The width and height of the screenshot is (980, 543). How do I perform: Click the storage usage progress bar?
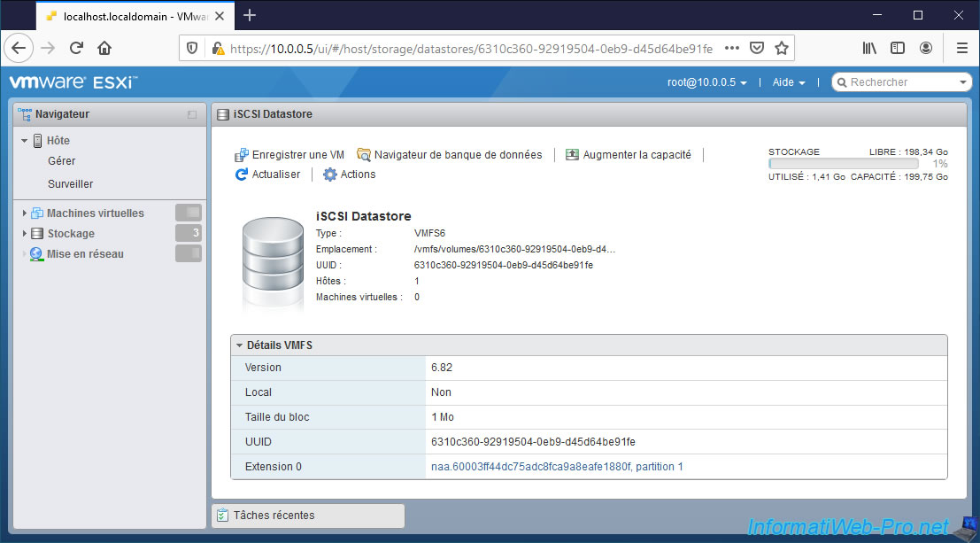click(844, 163)
